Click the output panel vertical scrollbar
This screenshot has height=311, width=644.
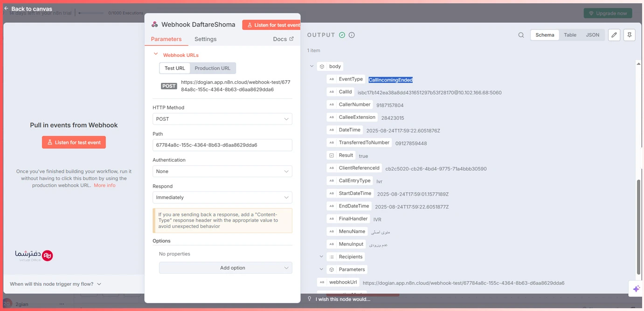pyautogui.click(x=638, y=224)
